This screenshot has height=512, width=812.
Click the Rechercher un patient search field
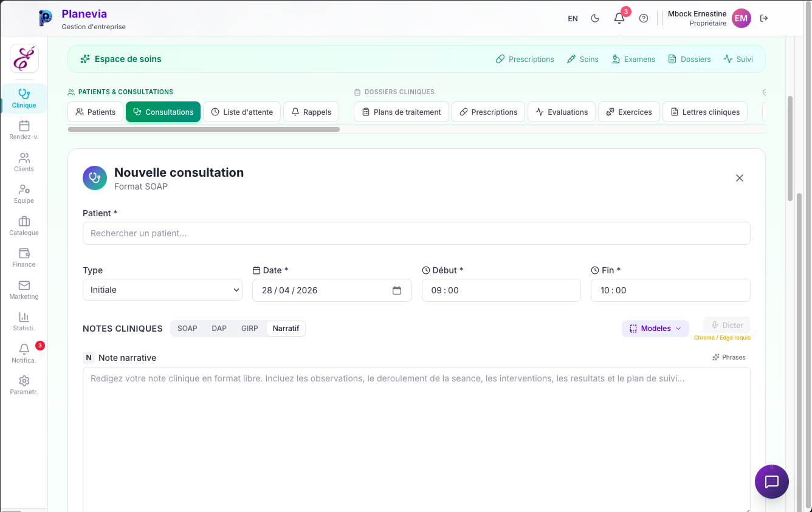(416, 233)
